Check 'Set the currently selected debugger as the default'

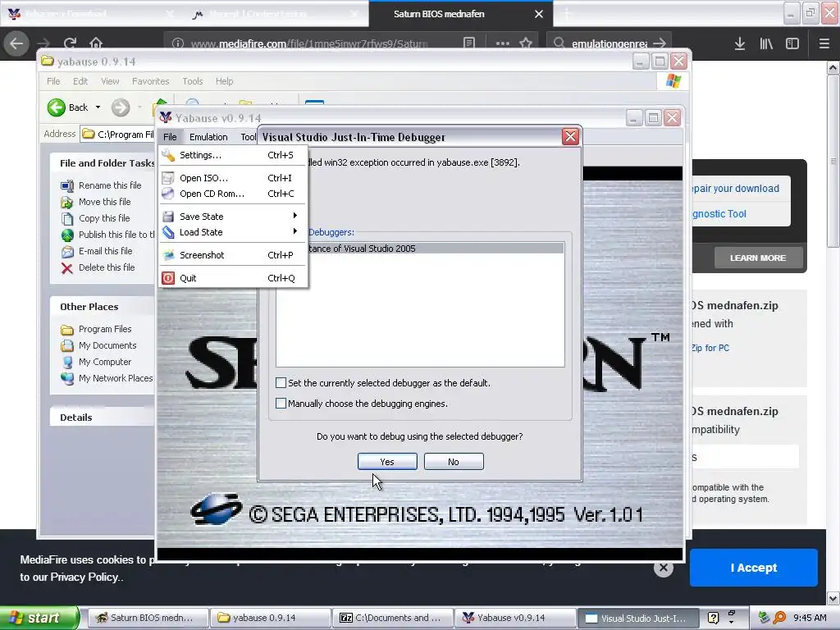click(281, 382)
